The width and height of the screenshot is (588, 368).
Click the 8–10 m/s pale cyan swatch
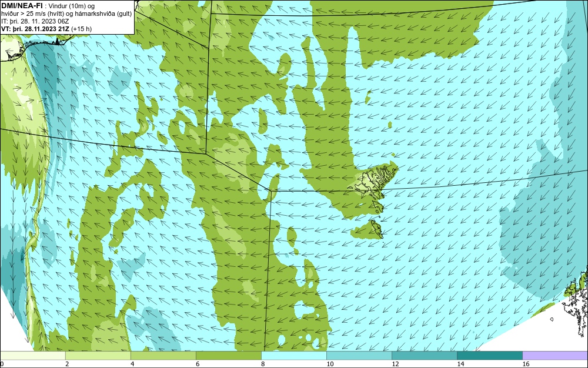[293, 355]
